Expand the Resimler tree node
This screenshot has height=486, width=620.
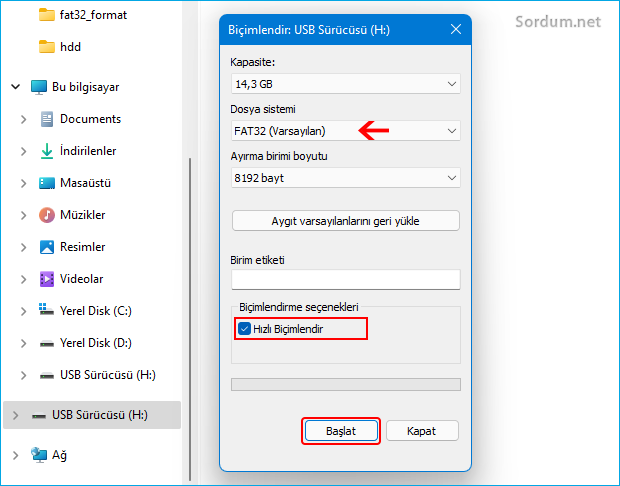pyautogui.click(x=24, y=247)
